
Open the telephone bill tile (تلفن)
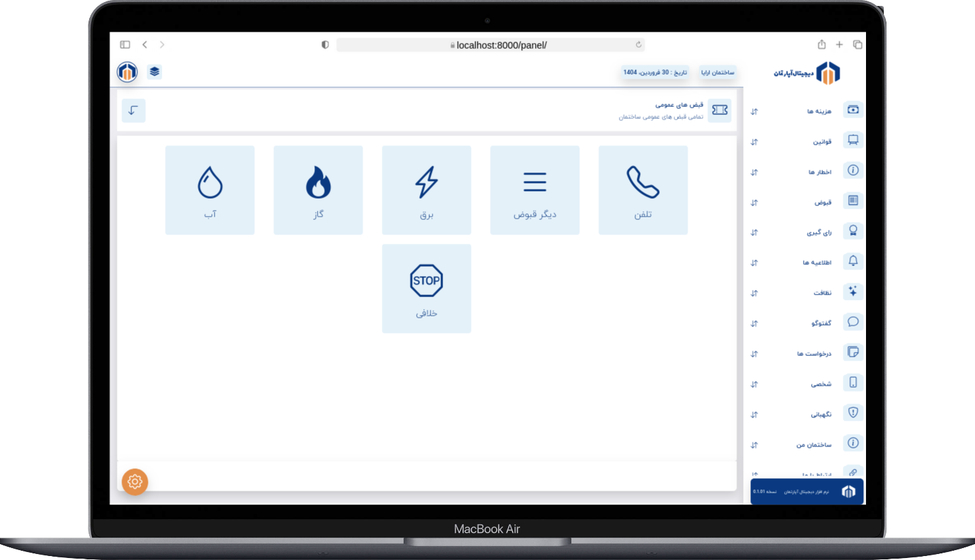coord(643,190)
